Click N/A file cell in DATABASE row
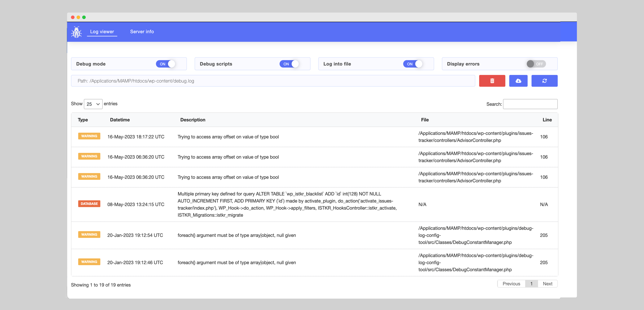Screen dimensions: 644x310 click(x=422, y=205)
